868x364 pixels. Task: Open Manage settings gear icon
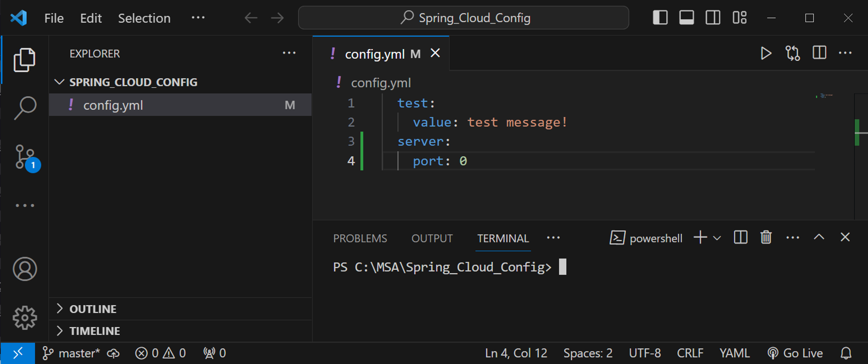click(25, 318)
